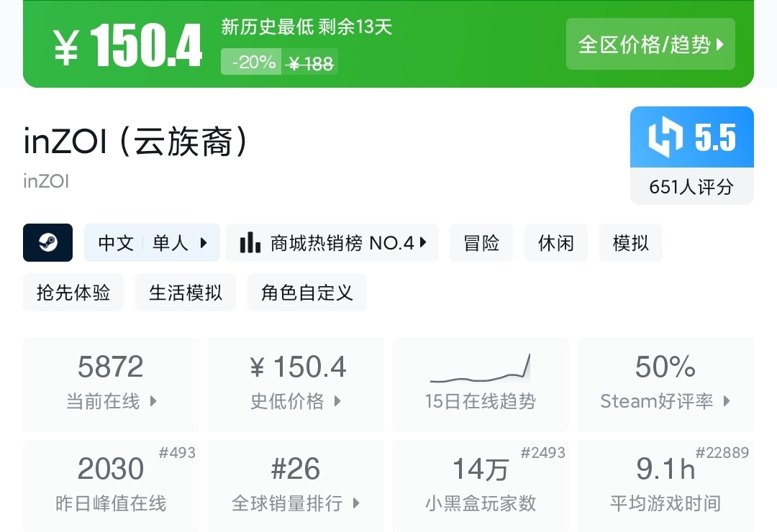Viewport: 777px width, 532px height.
Task: Click the 651人评分 rating count
Action: pyautogui.click(x=691, y=187)
